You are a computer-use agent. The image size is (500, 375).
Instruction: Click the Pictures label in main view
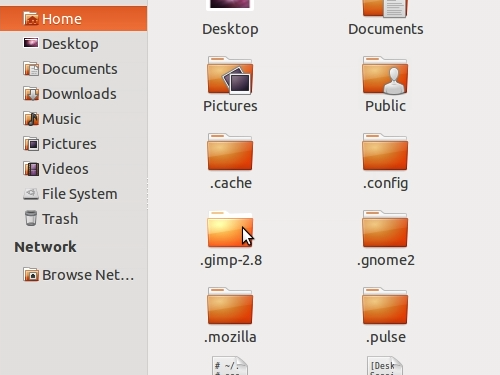(230, 106)
